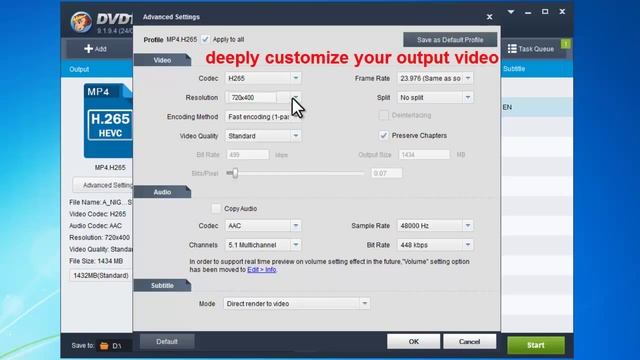This screenshot has height=360, width=640.
Task: Open the audio Codec AAC dropdown
Action: point(263,226)
